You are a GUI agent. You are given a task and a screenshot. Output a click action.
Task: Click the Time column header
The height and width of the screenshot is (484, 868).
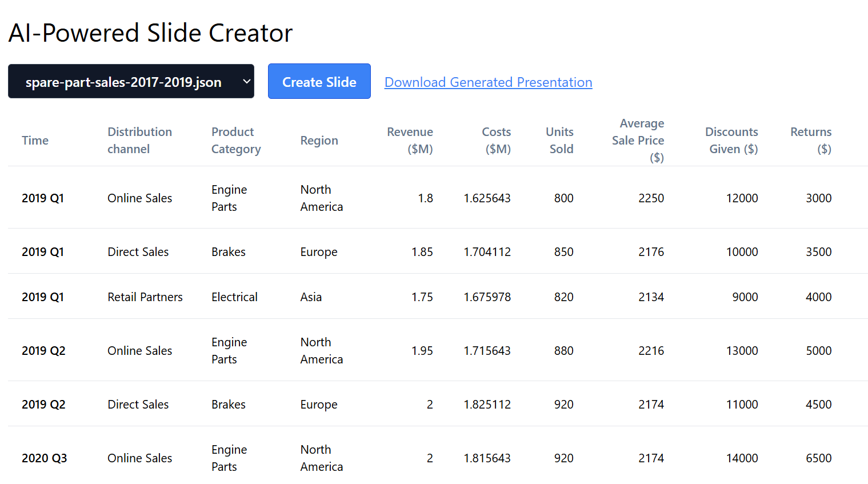(x=35, y=141)
